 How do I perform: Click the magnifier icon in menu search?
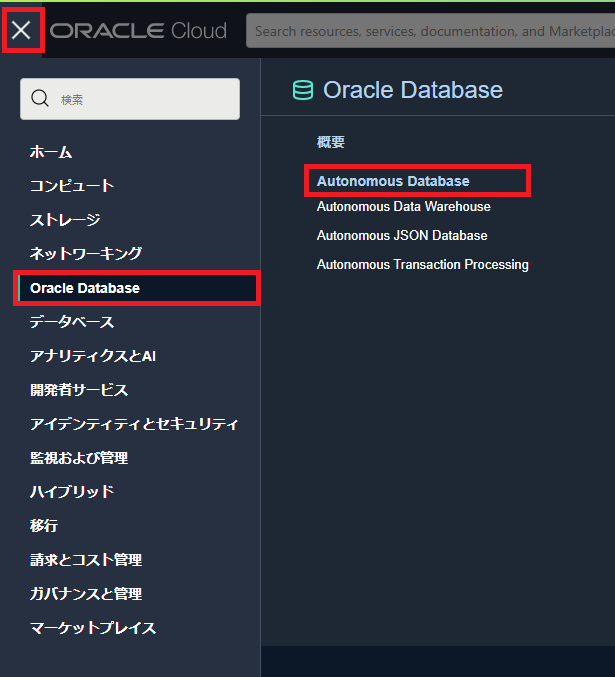40,98
